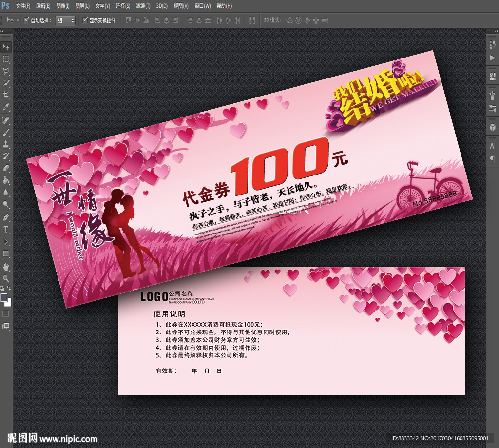
Task: Expand the toolbox with the double arrow
Action: pos(2,31)
